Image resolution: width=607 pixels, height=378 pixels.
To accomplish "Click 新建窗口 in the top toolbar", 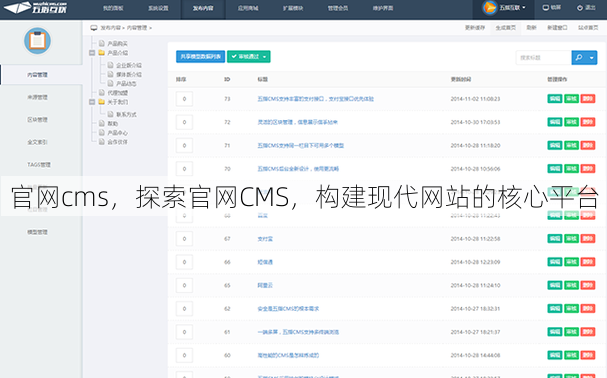I will pos(557,27).
